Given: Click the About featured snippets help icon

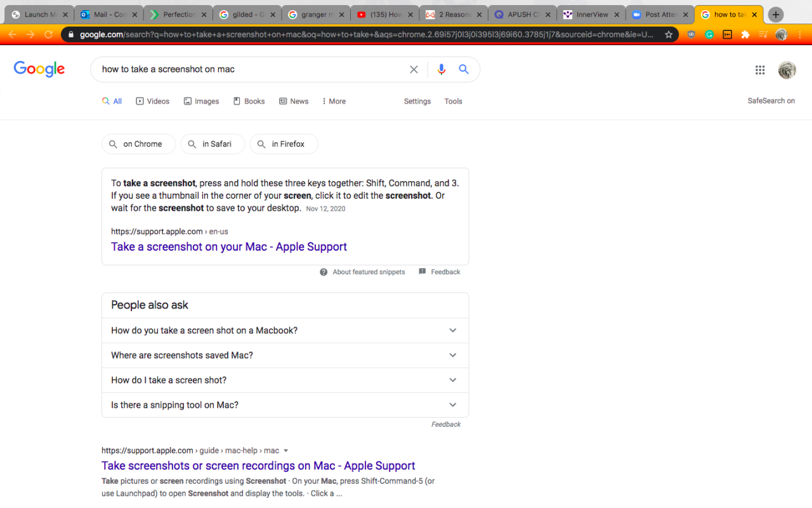Looking at the screenshot, I should 324,272.
